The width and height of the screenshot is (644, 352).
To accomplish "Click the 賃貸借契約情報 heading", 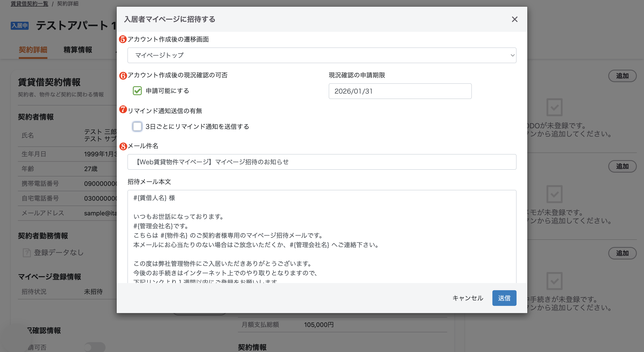I will pyautogui.click(x=49, y=82).
